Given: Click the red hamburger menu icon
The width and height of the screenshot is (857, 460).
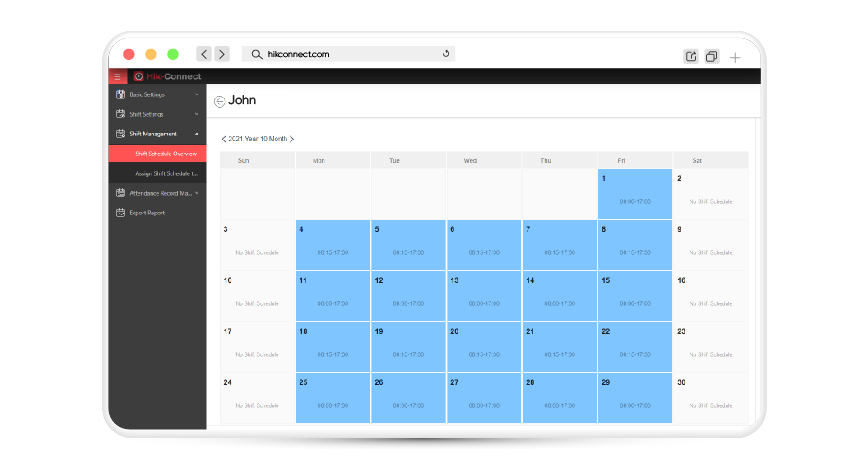Looking at the screenshot, I should [x=117, y=76].
